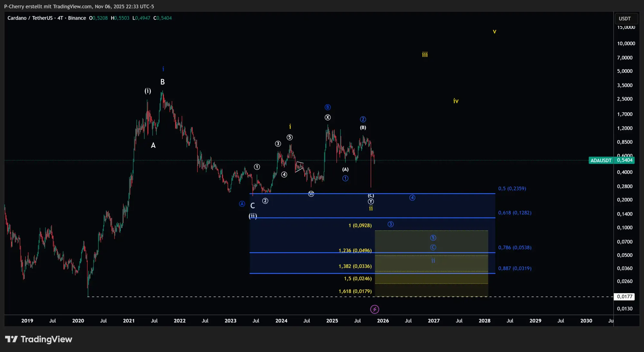Image resolution: width=644 pixels, height=352 pixels.
Task: Click the circled Ⓒ wave label inside the fib zone
Action: click(x=433, y=247)
